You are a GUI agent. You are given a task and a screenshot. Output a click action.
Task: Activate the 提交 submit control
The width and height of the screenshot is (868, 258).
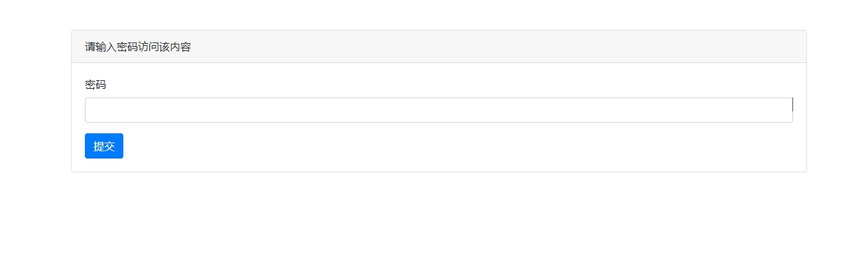(x=104, y=146)
